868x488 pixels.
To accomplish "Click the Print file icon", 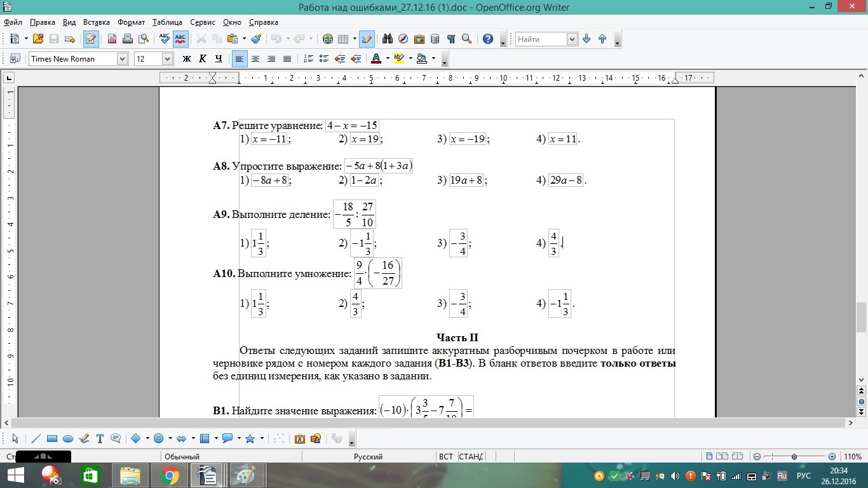I will [x=128, y=39].
